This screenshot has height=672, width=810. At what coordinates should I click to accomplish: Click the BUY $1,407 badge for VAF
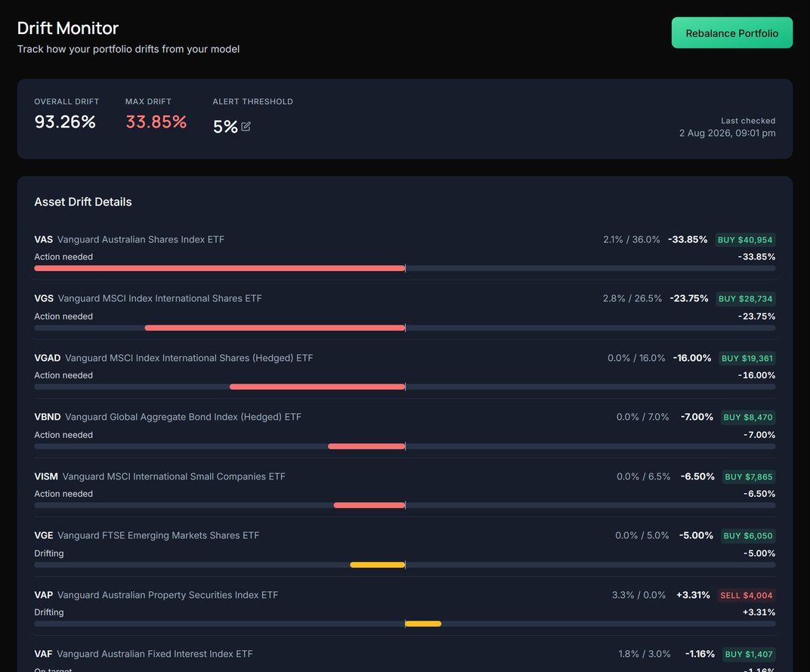[x=749, y=655]
